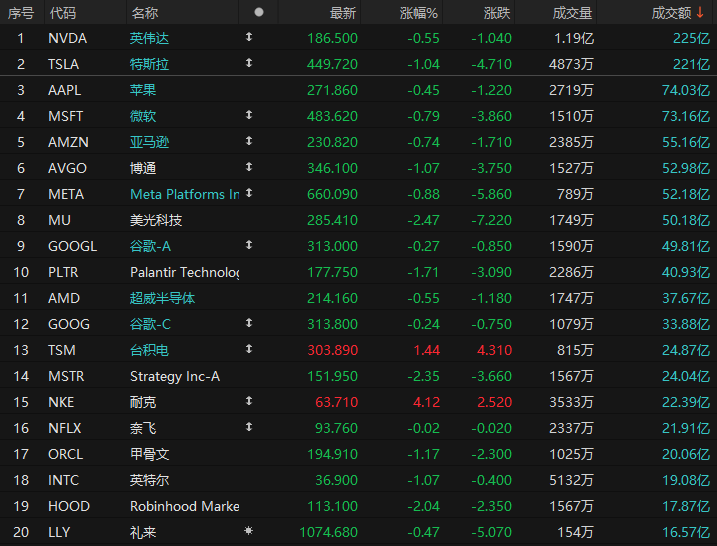Click META's change value -5.860
This screenshot has width=717, height=546.
492,194
